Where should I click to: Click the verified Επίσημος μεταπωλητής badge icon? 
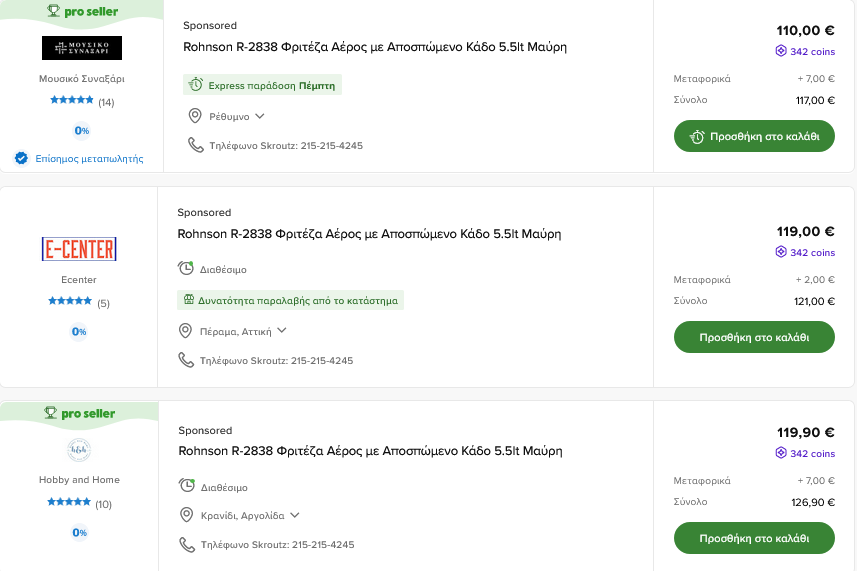21,158
